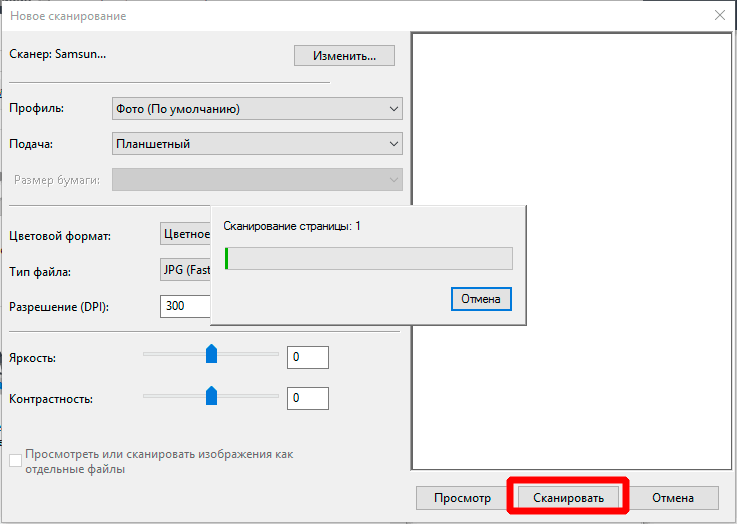Toggle the separate files scanning checkbox
Image resolution: width=737 pixels, height=524 pixels.
[x=15, y=461]
